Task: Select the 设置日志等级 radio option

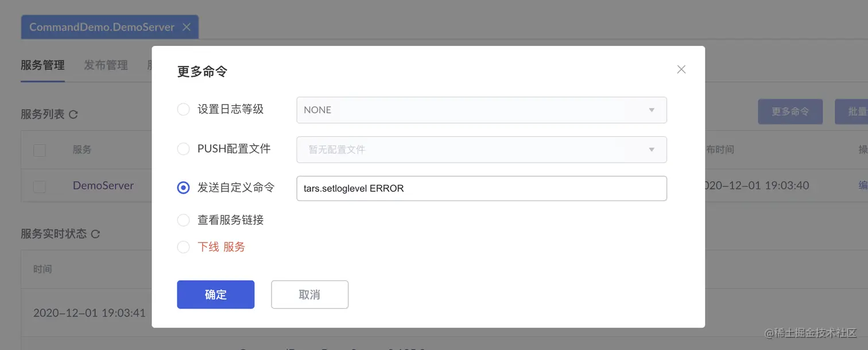Action: coord(183,109)
